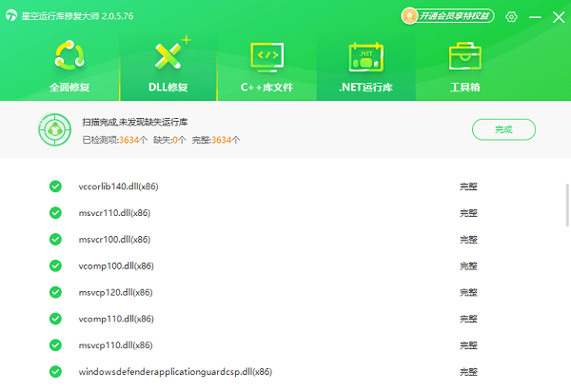Select the vcomp100.dll(x86) file name
The image size is (571, 392).
tap(116, 266)
